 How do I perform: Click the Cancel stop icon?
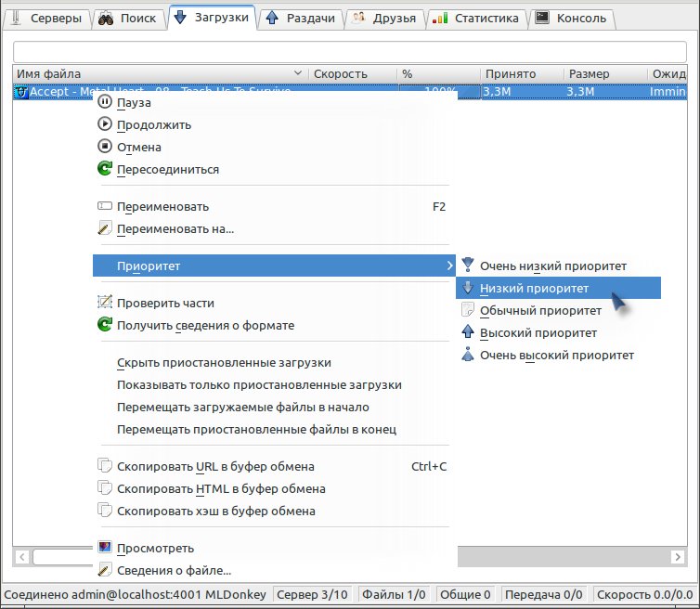(105, 146)
